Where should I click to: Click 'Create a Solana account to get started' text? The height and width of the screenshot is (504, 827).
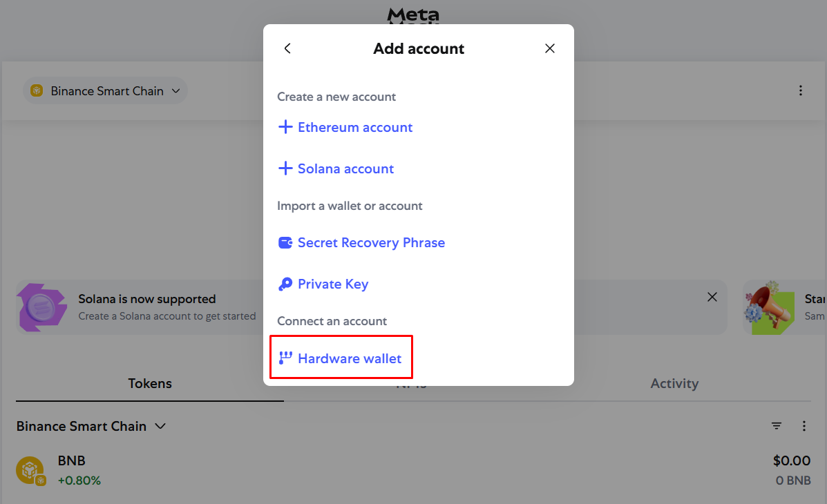click(167, 316)
